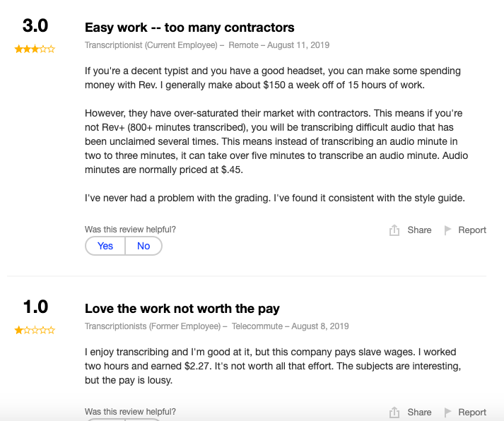
Task: Click the Share icon on first review
Action: 394,230
